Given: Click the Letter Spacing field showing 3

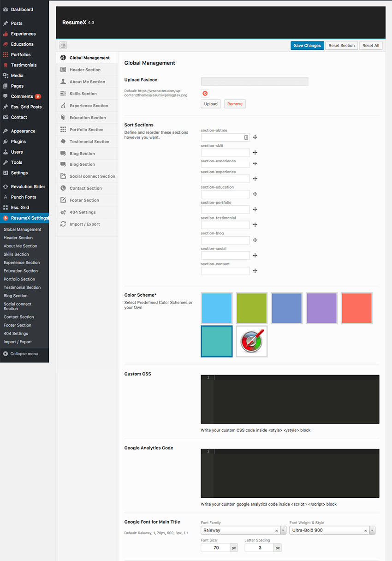Looking at the screenshot, I should point(259,548).
